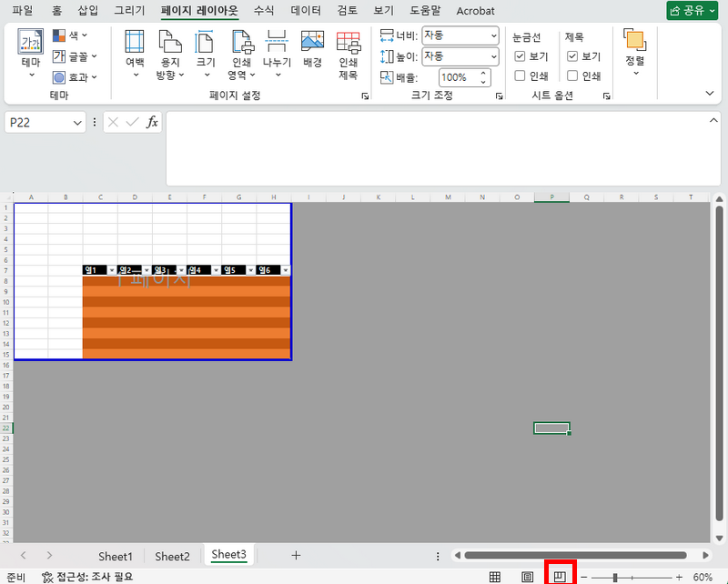The width and height of the screenshot is (728, 584).
Task: Click the zoom out minus button
Action: point(584,577)
